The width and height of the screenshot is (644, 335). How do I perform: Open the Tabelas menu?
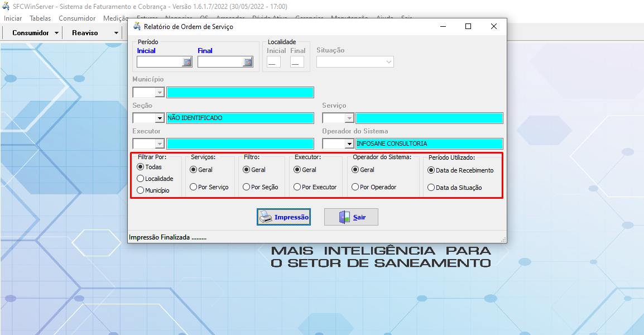tap(40, 18)
